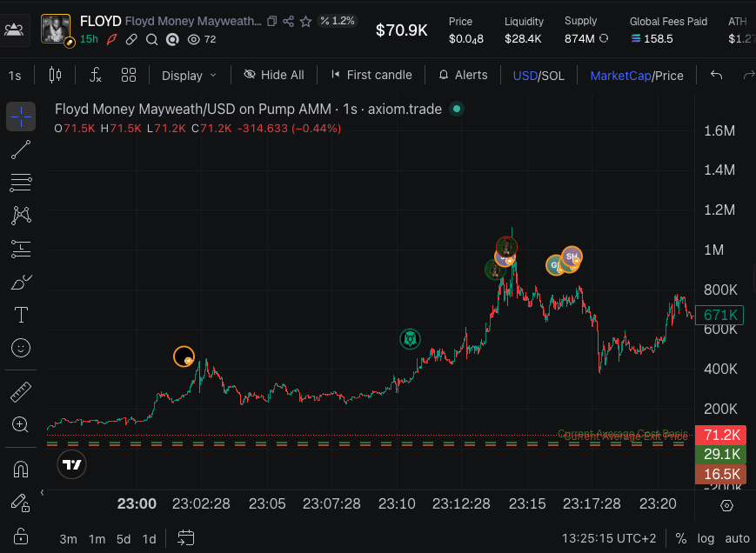Open chart settings gear icon
This screenshot has width=756, height=553.
tap(726, 505)
